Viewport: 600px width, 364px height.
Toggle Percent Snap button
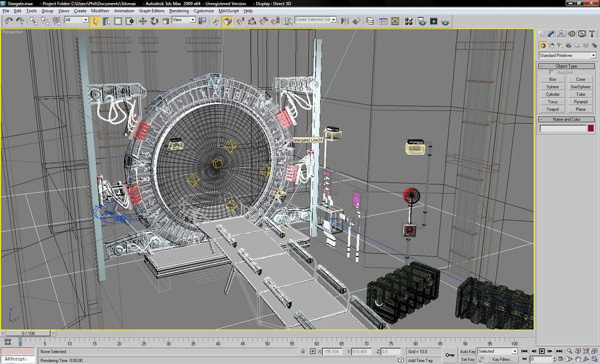click(264, 21)
